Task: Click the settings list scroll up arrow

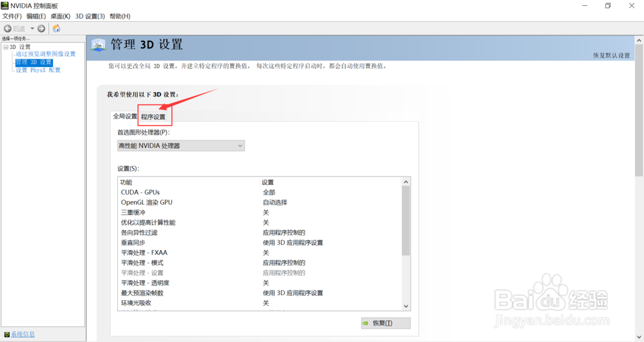Action: pos(406,182)
